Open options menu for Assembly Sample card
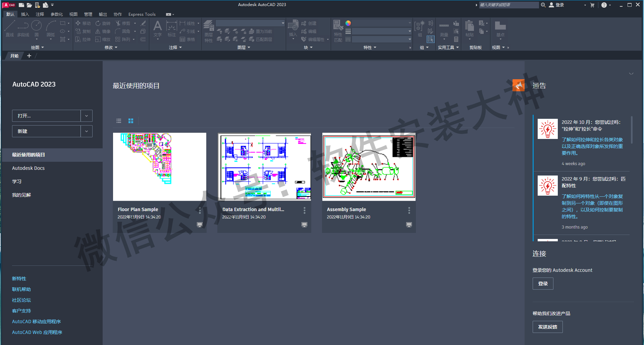The image size is (644, 345). click(x=409, y=210)
